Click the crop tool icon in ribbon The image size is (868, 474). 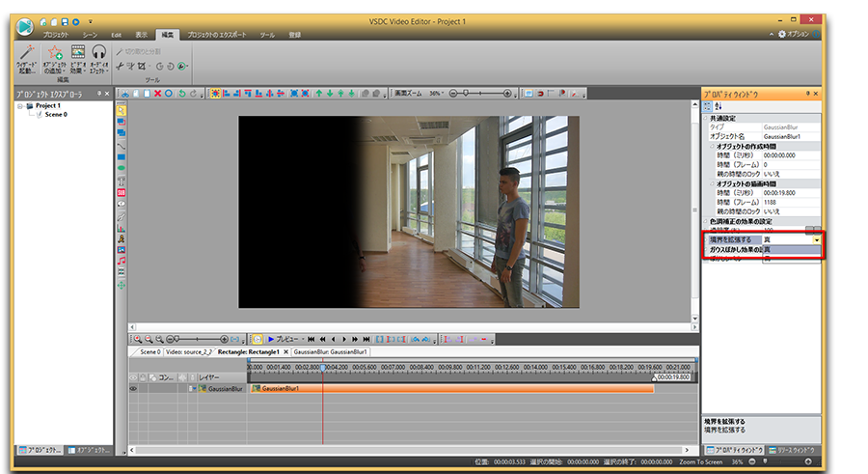(x=142, y=67)
